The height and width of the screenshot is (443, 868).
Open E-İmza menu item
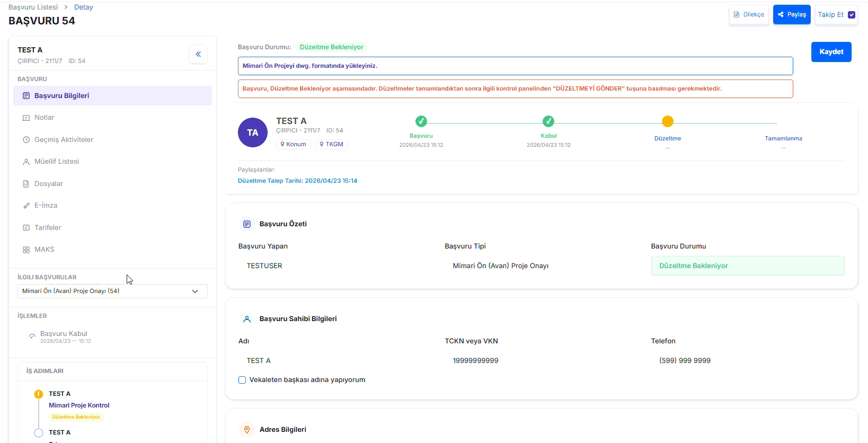(112, 206)
